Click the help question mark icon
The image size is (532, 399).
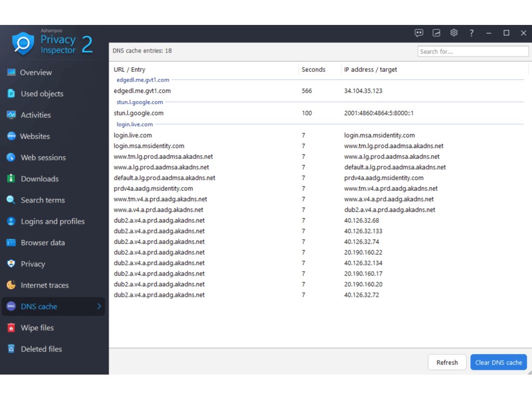point(471,33)
